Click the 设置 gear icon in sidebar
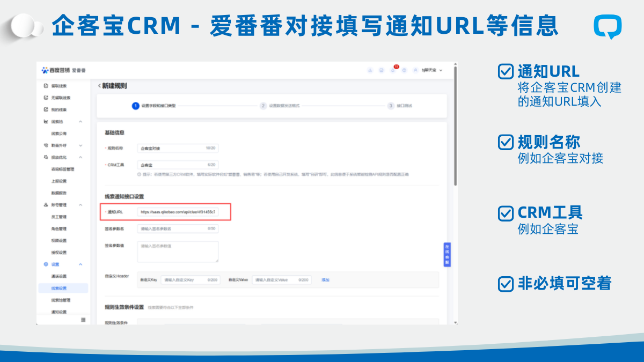Screen dimensions: 644x362 coord(46,264)
